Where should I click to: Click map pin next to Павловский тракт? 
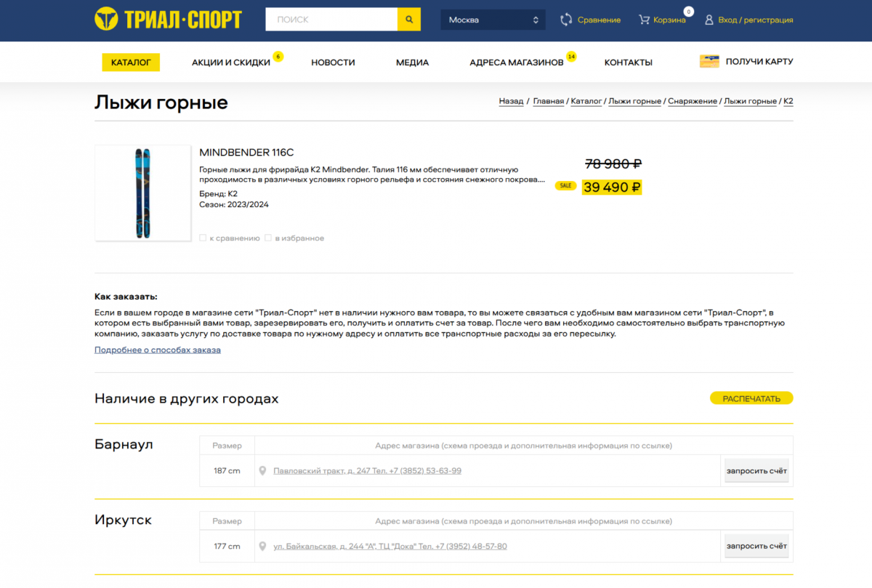click(263, 471)
